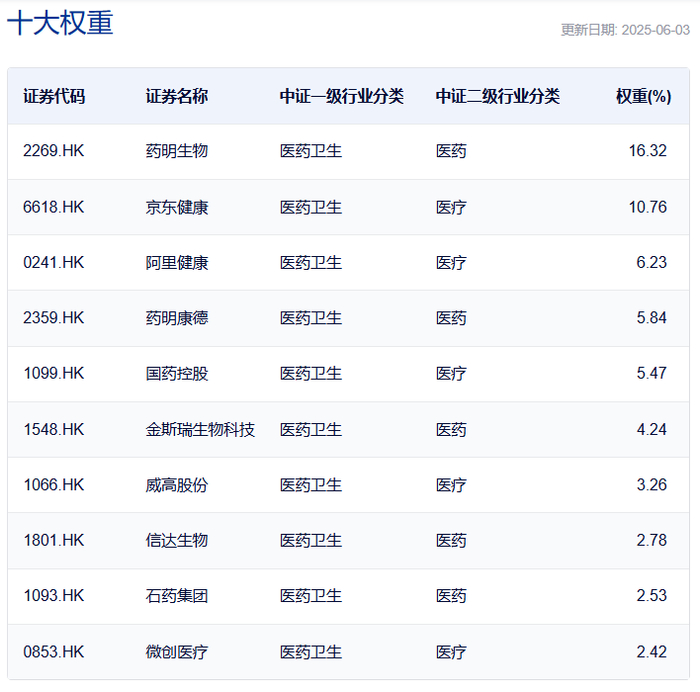Select the 京东健康 row name

pyautogui.click(x=177, y=207)
